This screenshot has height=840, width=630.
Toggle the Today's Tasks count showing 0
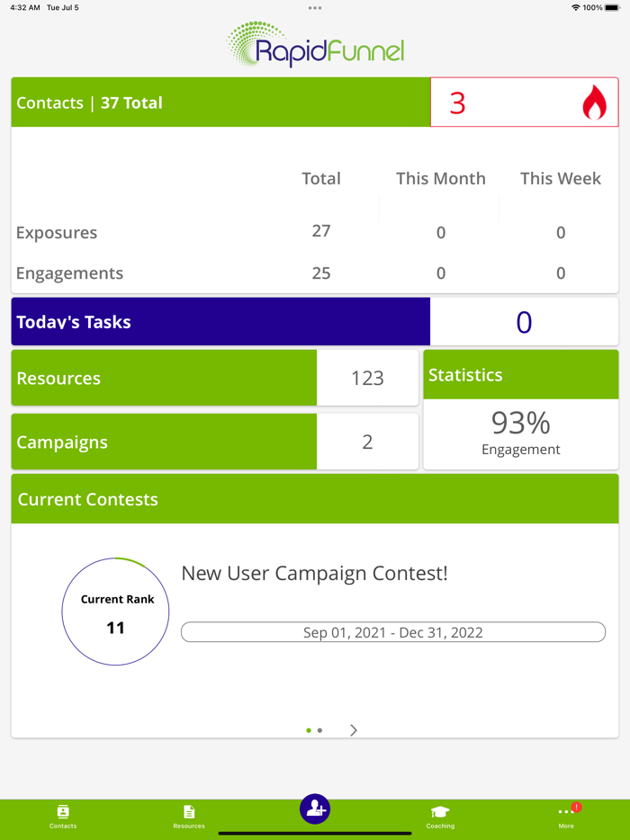[x=523, y=321]
